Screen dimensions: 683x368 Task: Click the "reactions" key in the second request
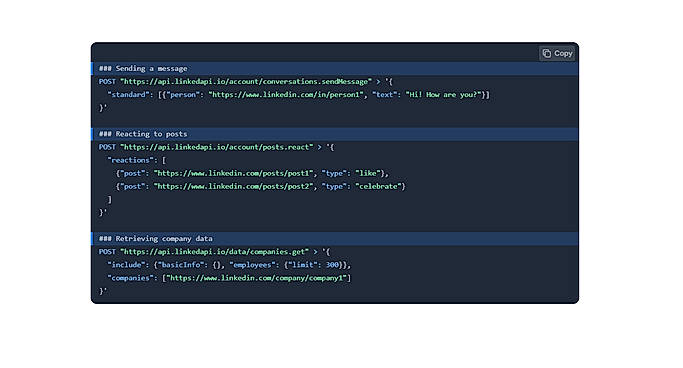pos(130,160)
